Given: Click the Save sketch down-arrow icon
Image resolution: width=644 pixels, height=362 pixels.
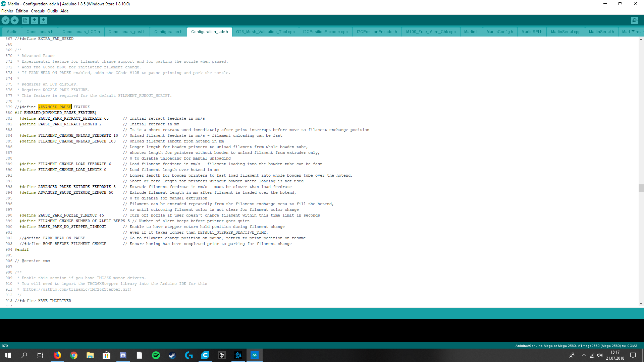Looking at the screenshot, I should [x=43, y=20].
